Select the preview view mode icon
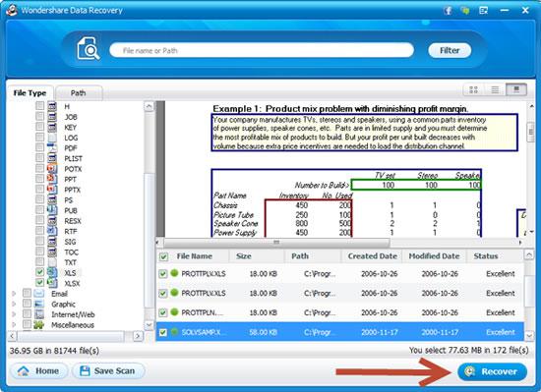The height and width of the screenshot is (392, 541). coord(516,90)
